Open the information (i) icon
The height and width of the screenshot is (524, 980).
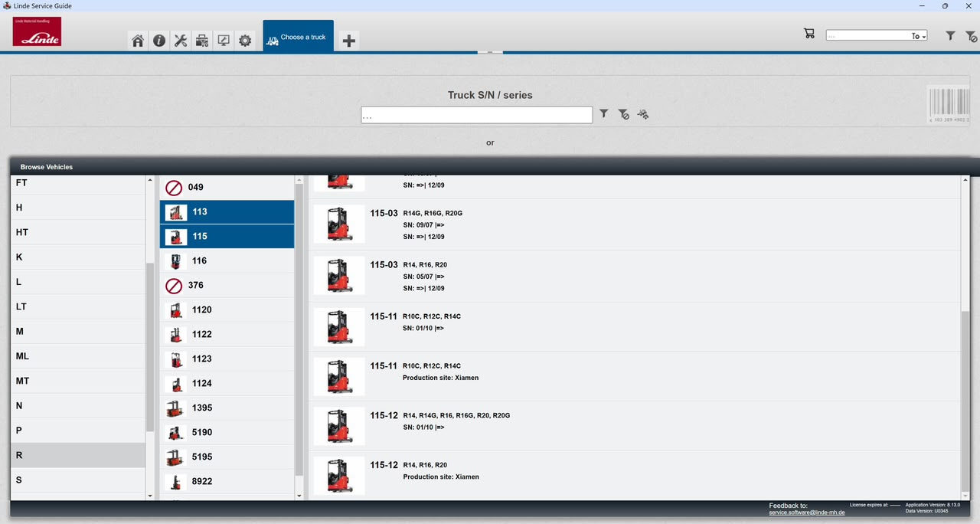(159, 41)
